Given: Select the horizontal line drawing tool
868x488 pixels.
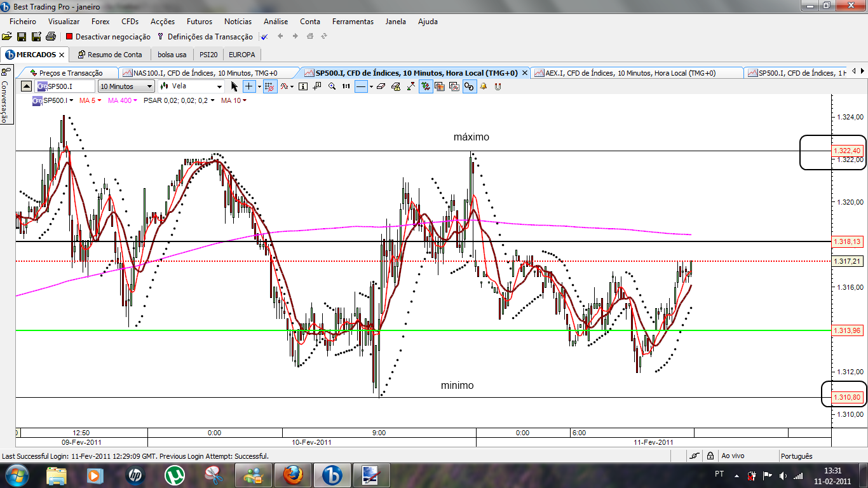Looking at the screenshot, I should [360, 86].
